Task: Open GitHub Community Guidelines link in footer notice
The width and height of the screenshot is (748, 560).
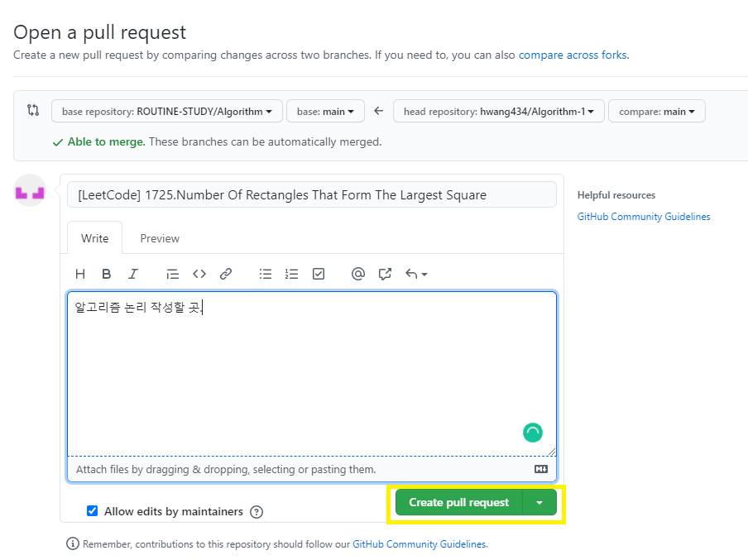Action: (x=420, y=543)
